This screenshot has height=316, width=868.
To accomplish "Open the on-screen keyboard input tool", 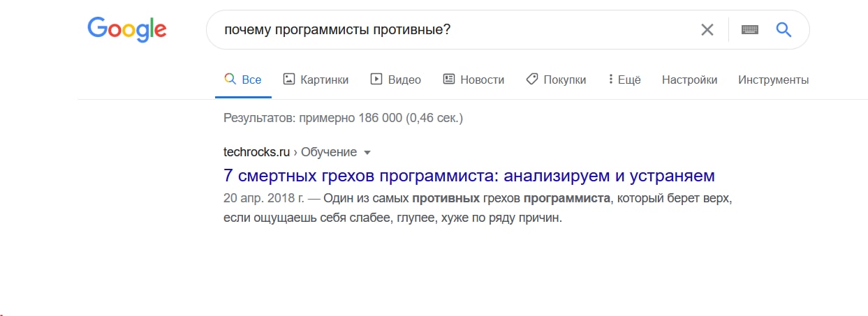I will [750, 29].
